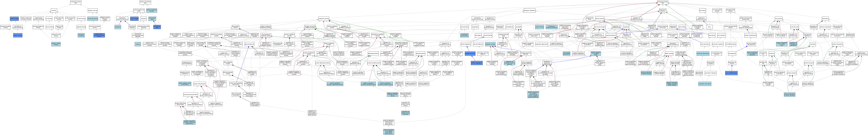Select the blue 'integrin binding' node
Viewport: 868px width, 135px height.
[x=18, y=35]
